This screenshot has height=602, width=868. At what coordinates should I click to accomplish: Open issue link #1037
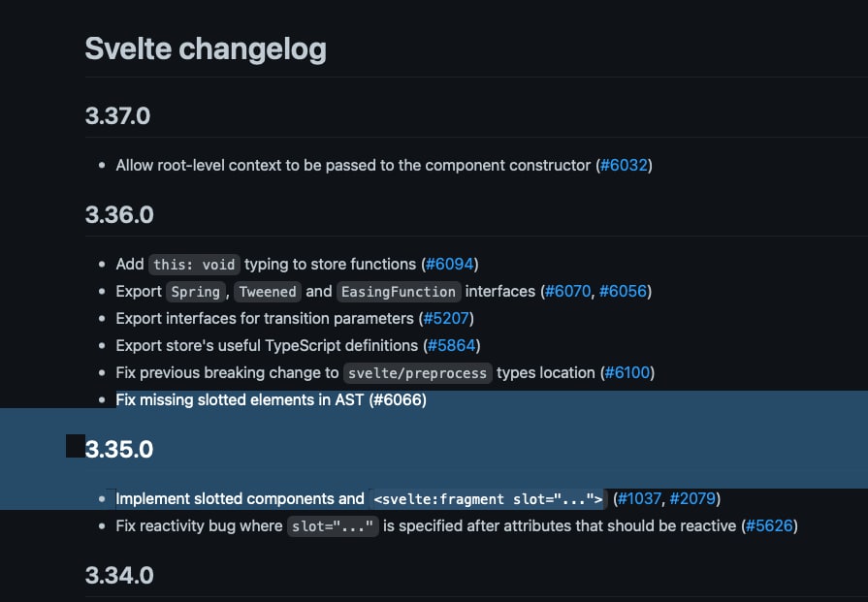point(639,499)
